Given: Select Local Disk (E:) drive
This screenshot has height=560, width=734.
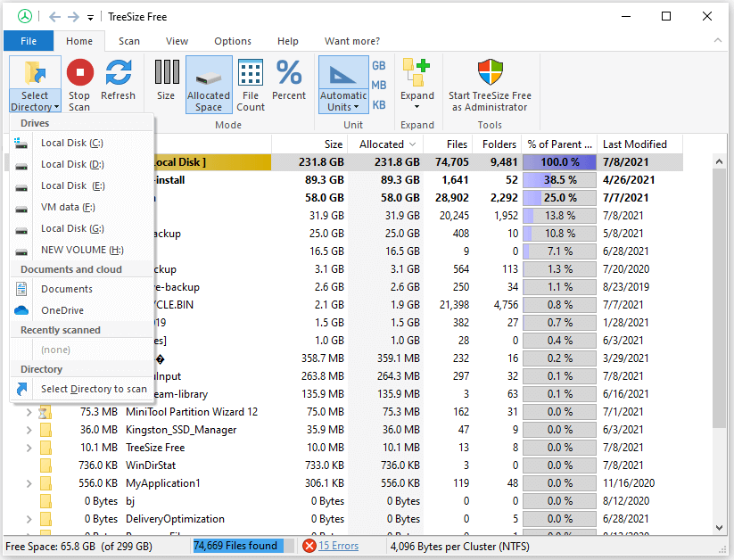Looking at the screenshot, I should pyautogui.click(x=82, y=185).
